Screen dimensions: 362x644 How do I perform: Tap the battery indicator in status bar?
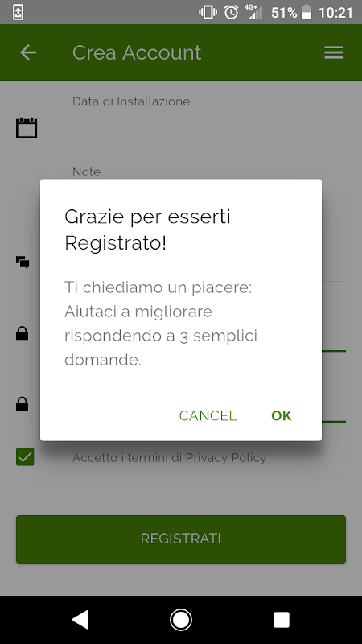click(x=306, y=13)
